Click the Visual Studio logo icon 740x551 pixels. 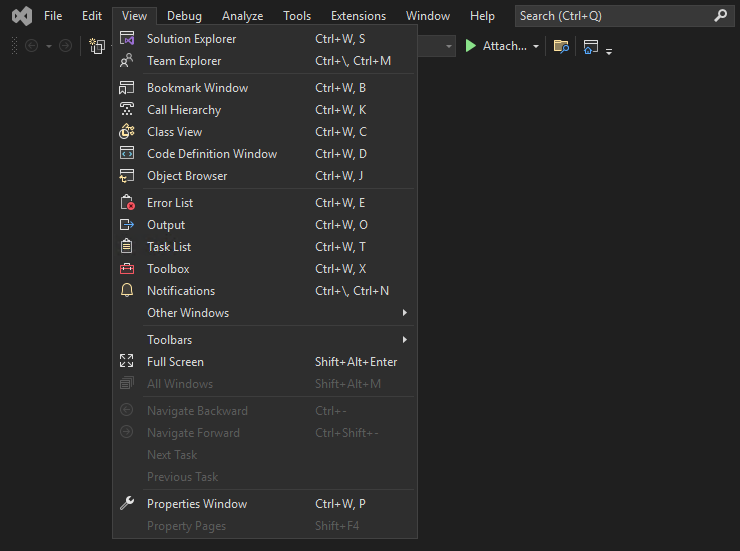[x=22, y=16]
